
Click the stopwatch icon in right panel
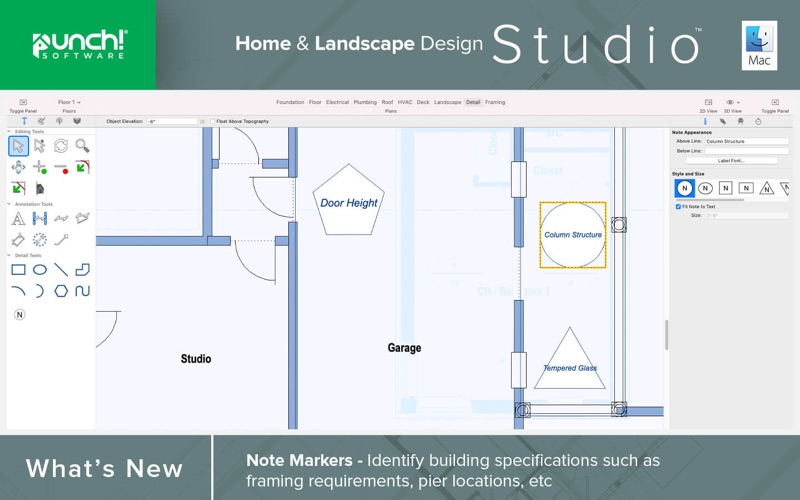click(x=758, y=121)
